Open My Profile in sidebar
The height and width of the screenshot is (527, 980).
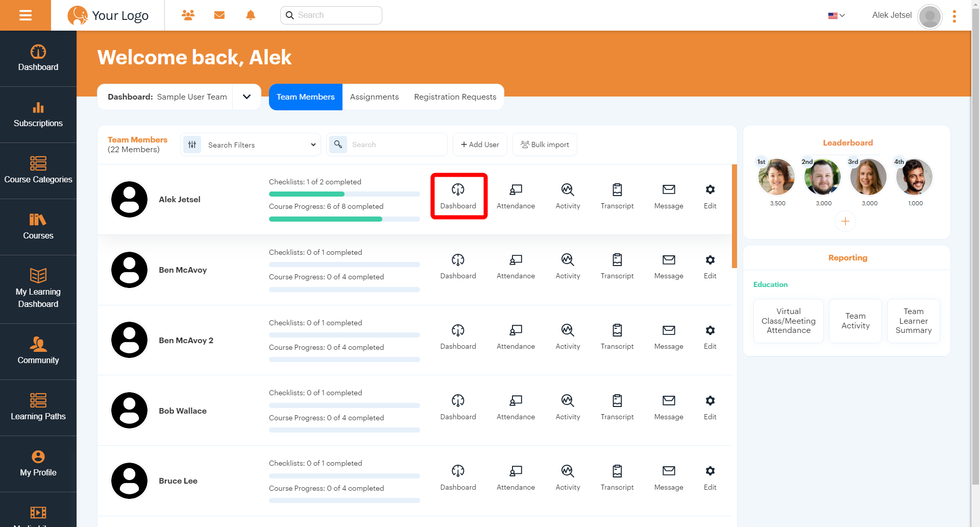tap(38, 464)
